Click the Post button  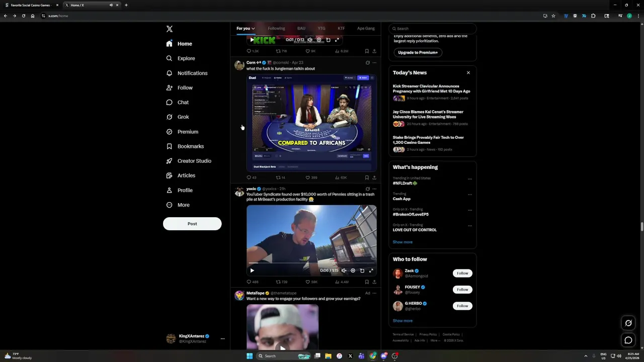[192, 224]
